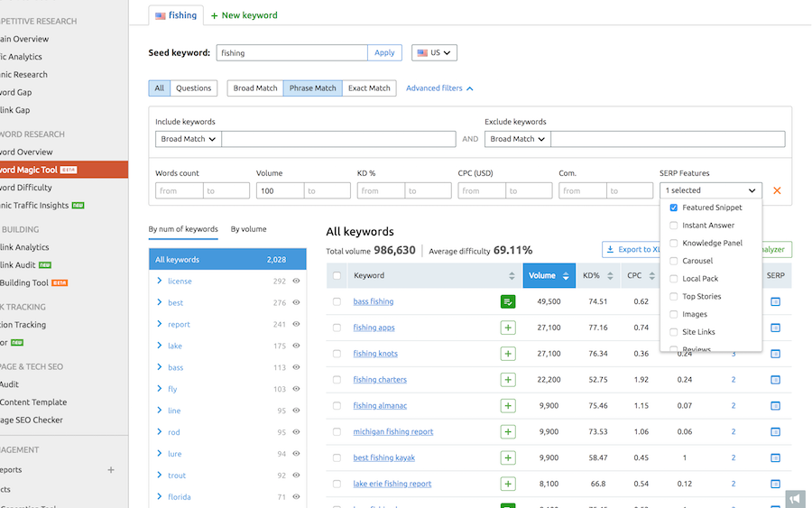812x508 pixels.
Task: Open SERP snapshot icon for fishing apps
Action: tap(775, 328)
